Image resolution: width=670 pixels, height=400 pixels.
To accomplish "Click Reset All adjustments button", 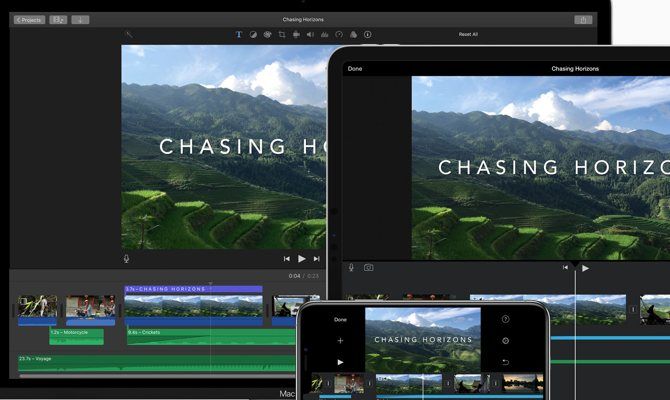I will tap(468, 34).
